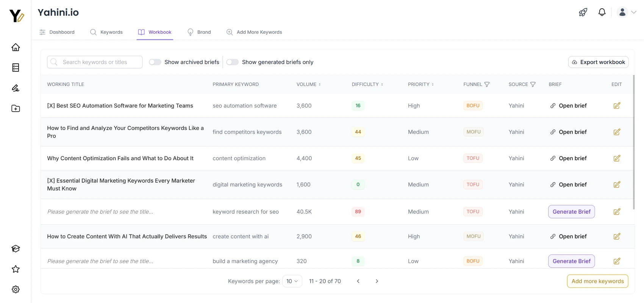
Task: Click the star favorites sidebar icon
Action: (x=16, y=269)
